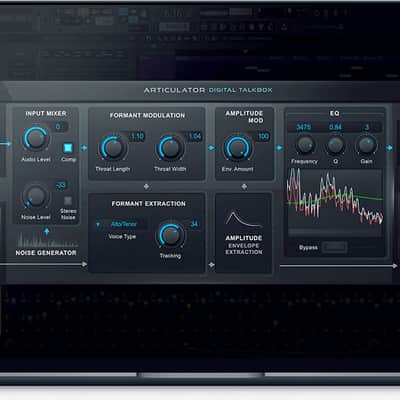400x400 pixels.
Task: Click the Articulator Digital Talkbox title
Action: click(208, 90)
